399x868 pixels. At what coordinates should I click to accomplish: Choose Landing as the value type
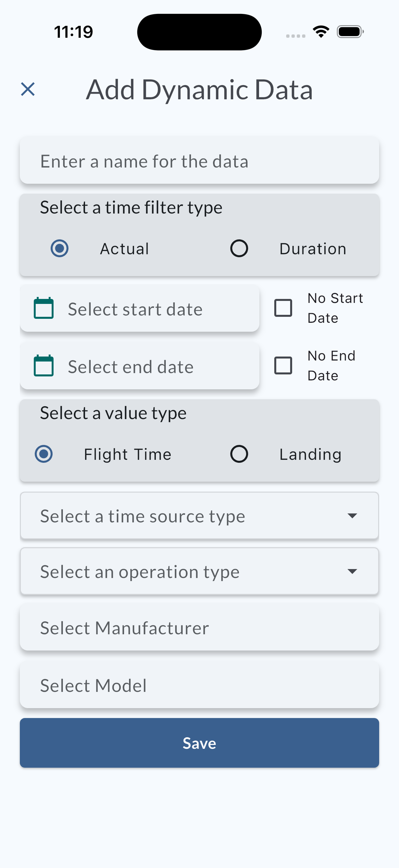pos(239,454)
